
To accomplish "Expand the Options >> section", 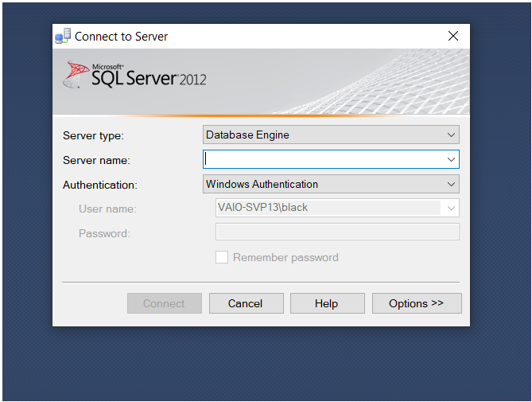I will (417, 303).
